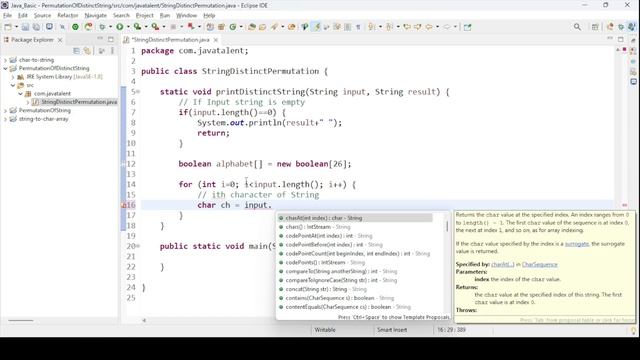Select the StringDistinctPermutation.java editor tab
This screenshot has width=640, height=360.
(x=171, y=40)
